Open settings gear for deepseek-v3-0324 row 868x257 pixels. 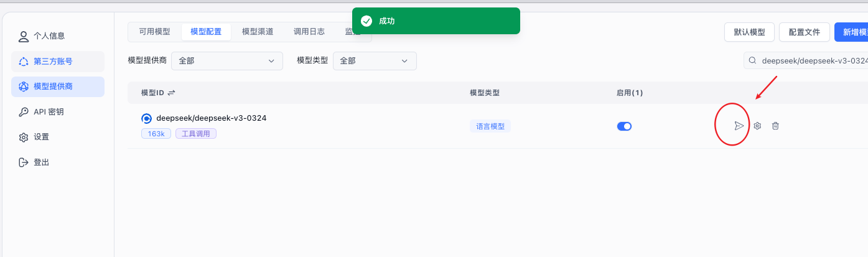click(x=757, y=126)
